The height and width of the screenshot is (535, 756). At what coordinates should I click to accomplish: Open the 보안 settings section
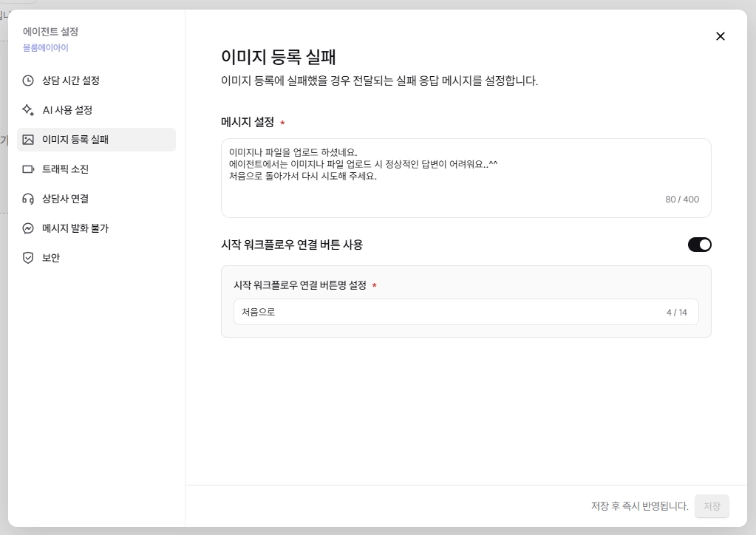coord(96,258)
